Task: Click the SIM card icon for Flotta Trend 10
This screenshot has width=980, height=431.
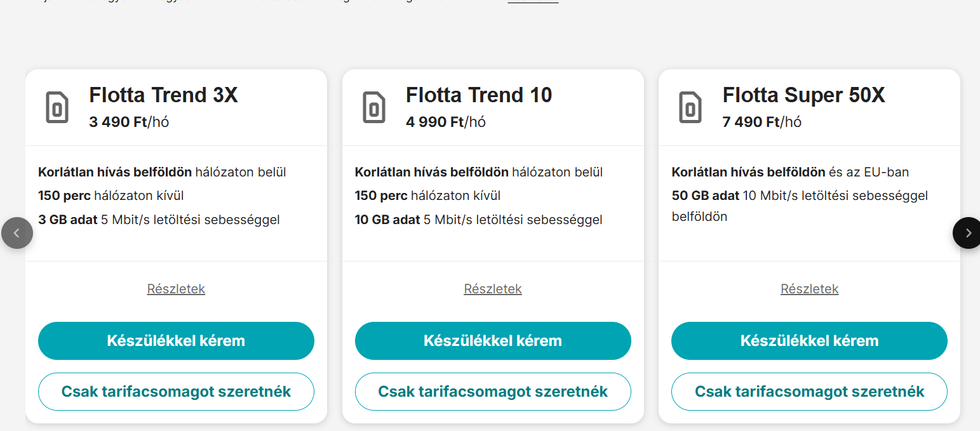Action: [x=373, y=107]
